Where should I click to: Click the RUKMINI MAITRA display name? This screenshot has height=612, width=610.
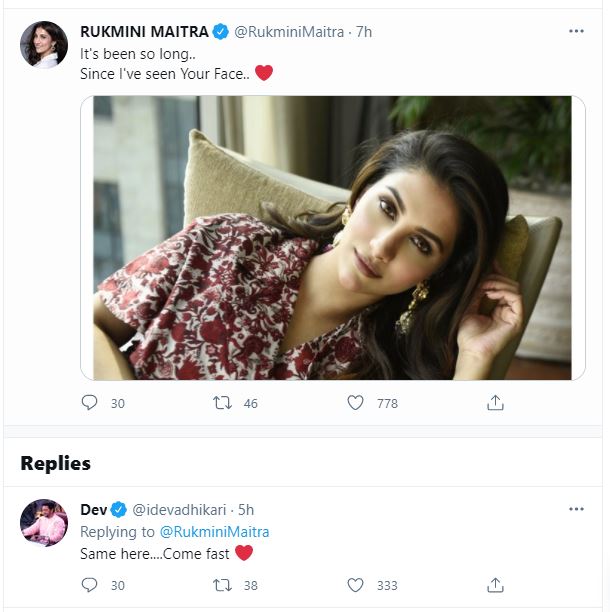pyautogui.click(x=144, y=31)
